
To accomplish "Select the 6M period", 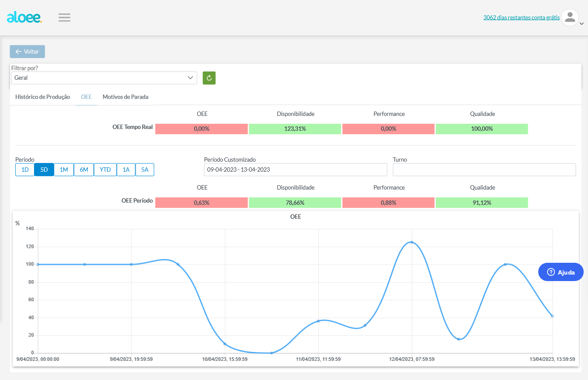I will click(x=84, y=170).
